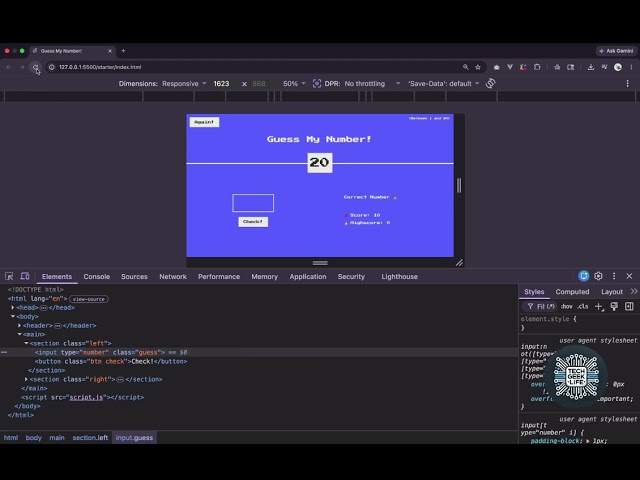Open the downloads icon in Chrome toolbar
The image size is (640, 480).
(x=591, y=67)
